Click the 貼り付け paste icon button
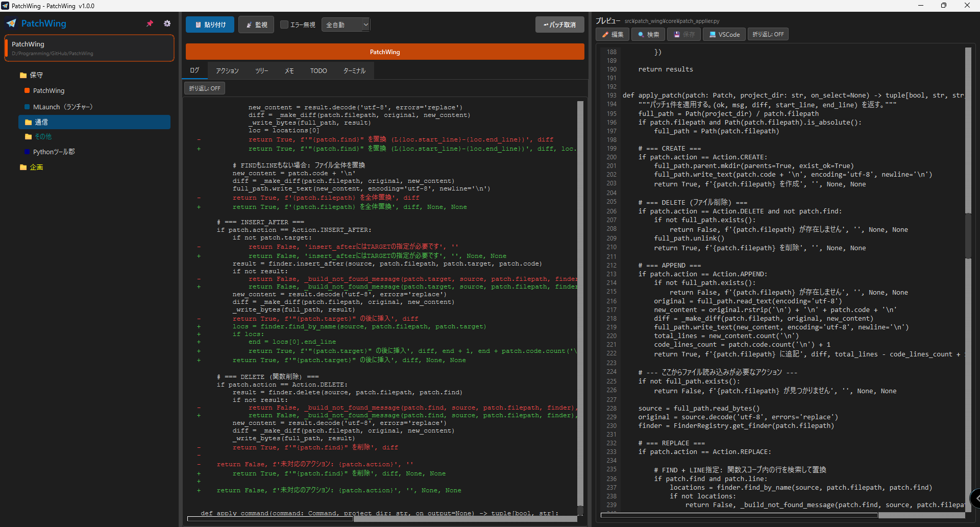Viewport: 980px width, 527px height. (209, 24)
